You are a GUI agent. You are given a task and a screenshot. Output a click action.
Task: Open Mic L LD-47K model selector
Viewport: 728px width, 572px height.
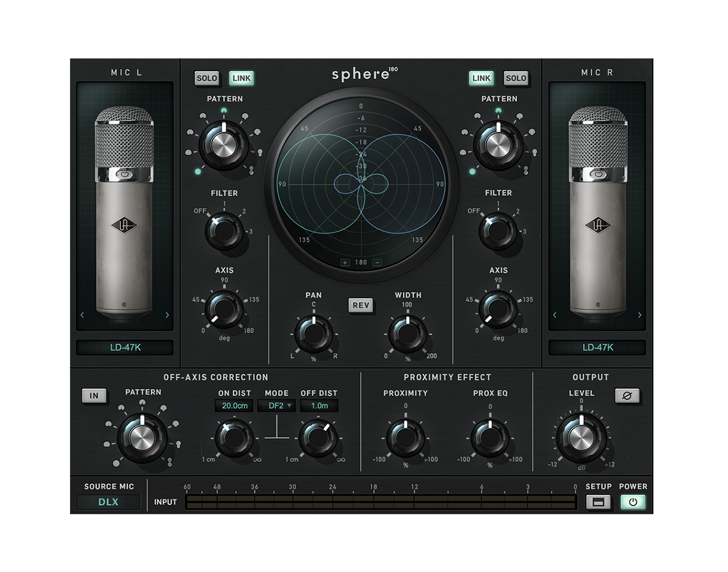coord(125,348)
